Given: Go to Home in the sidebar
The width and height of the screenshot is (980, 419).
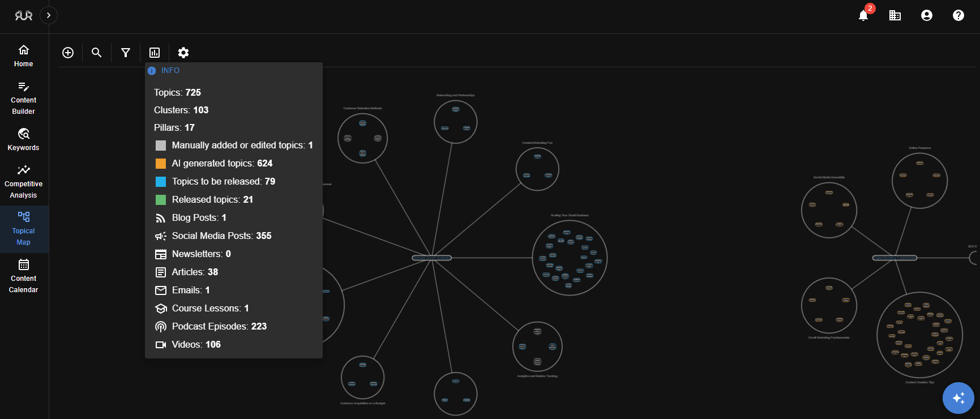Looking at the screenshot, I should [x=24, y=56].
